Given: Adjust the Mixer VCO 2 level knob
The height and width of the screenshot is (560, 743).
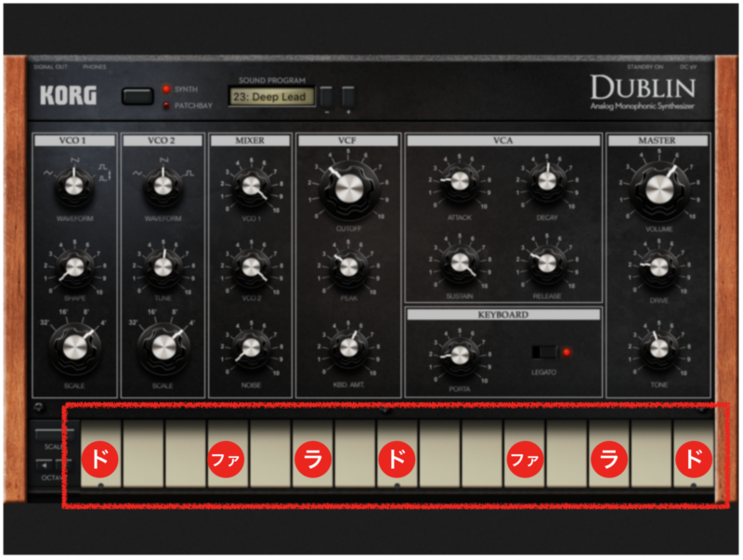Looking at the screenshot, I should (251, 267).
